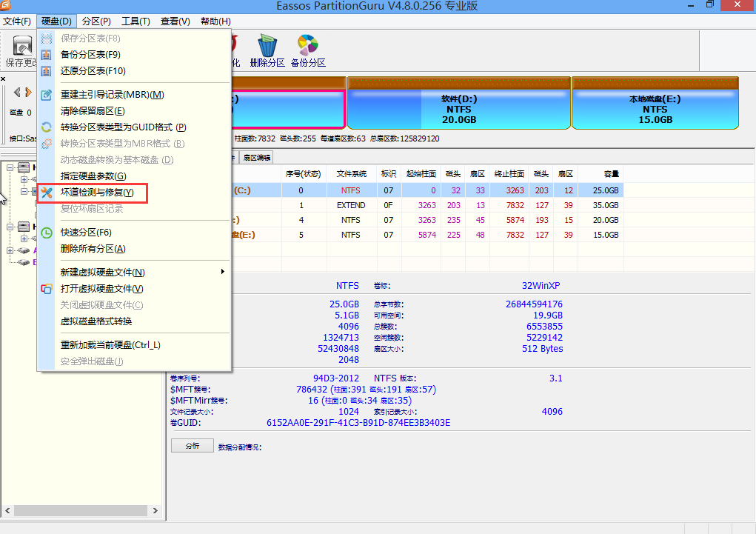Click the Backup Partition (备份分区) toolbar icon
Image resolution: width=756 pixels, height=534 pixels.
tap(308, 50)
